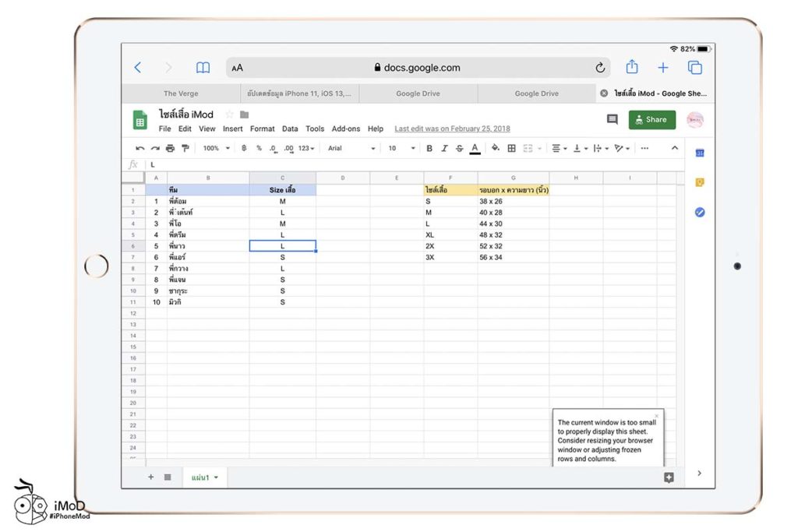
Task: Open the text color picker
Action: [x=475, y=148]
